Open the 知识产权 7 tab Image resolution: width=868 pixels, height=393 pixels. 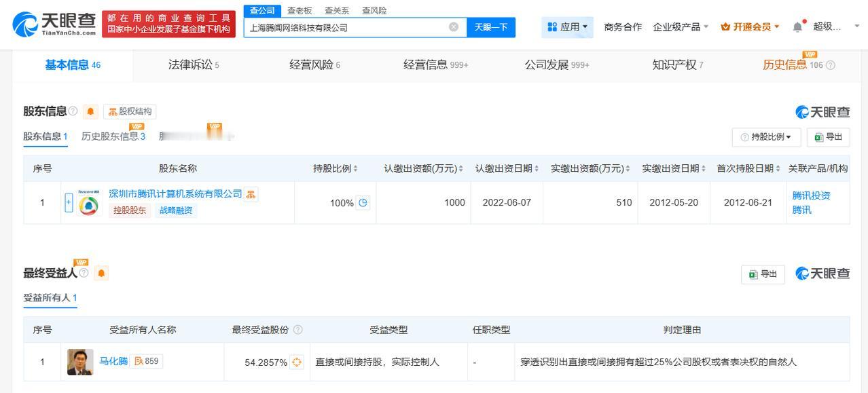677,65
